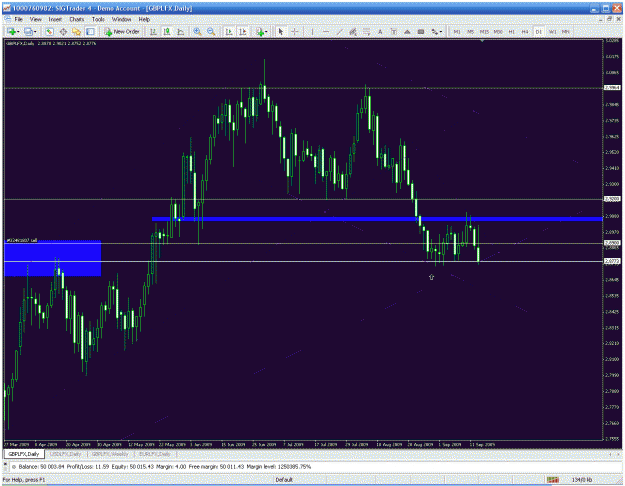The width and height of the screenshot is (625, 486).
Task: Switch to MN monthly timeframe
Action: tap(566, 32)
